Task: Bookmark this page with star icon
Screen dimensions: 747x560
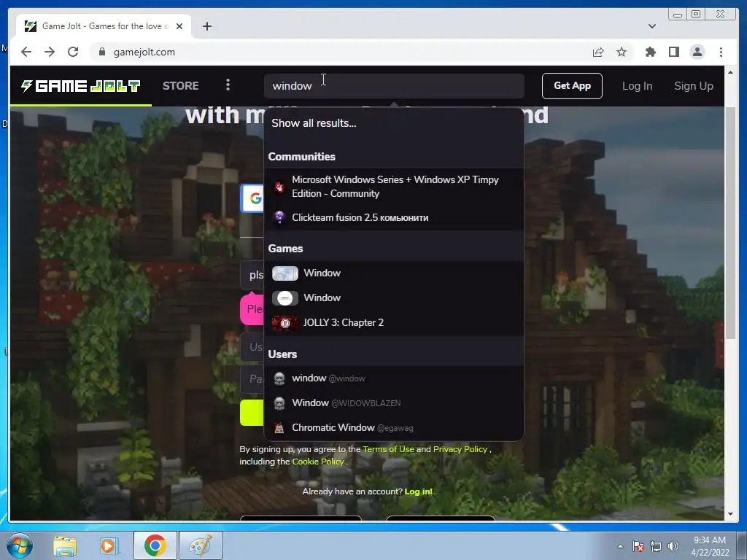Action: click(622, 52)
